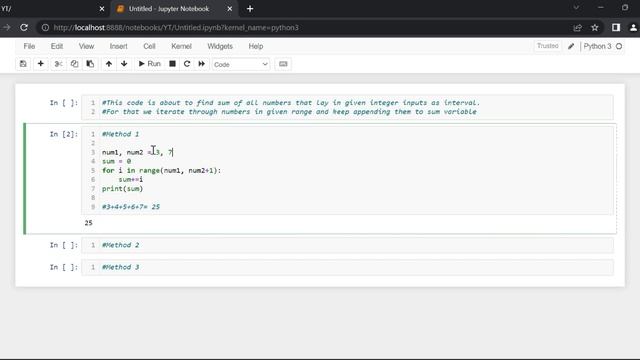Interrupt the kernel with the stop square

pyautogui.click(x=173, y=64)
